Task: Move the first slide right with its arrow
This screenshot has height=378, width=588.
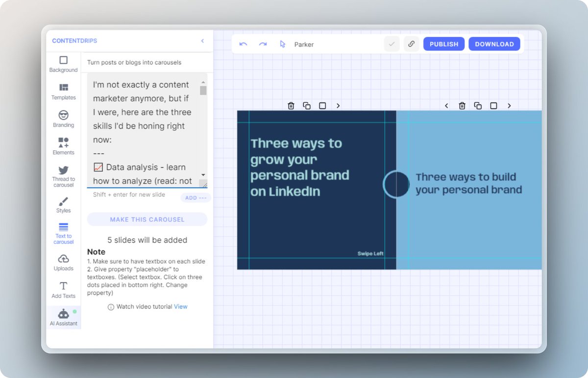Action: coord(338,106)
